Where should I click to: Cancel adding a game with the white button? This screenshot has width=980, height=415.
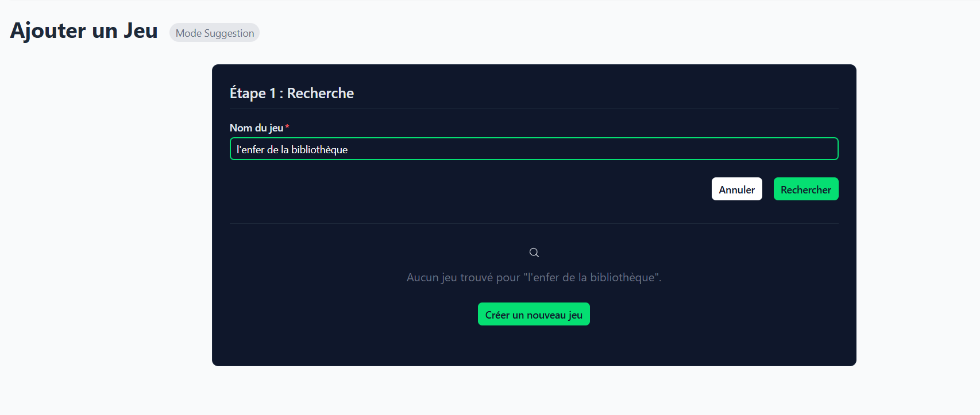[736, 189]
